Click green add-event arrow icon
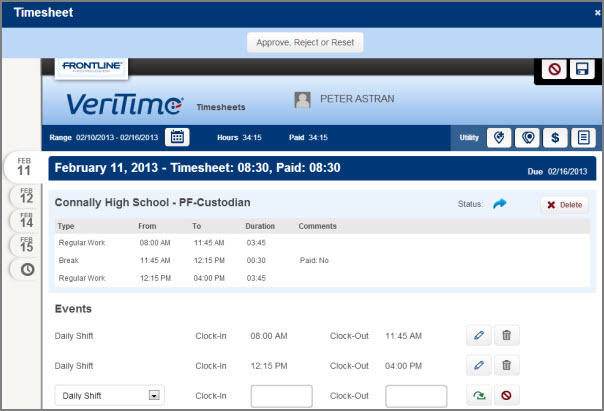The width and height of the screenshot is (604, 411). [x=479, y=396]
